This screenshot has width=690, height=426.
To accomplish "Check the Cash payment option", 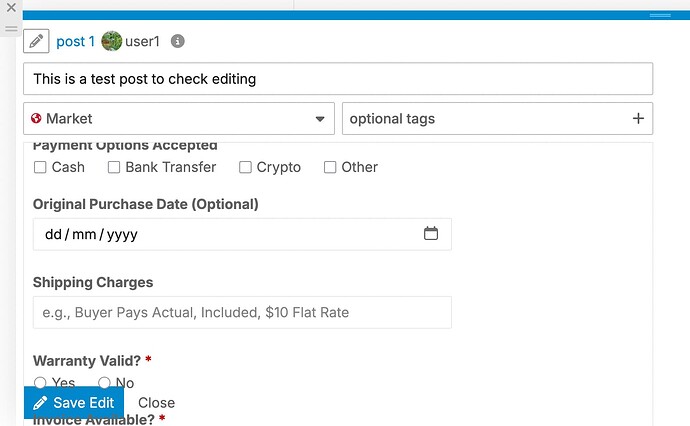I will point(40,167).
